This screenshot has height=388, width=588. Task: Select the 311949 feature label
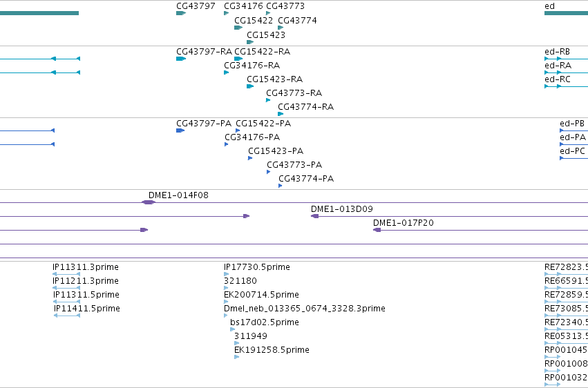click(x=251, y=336)
